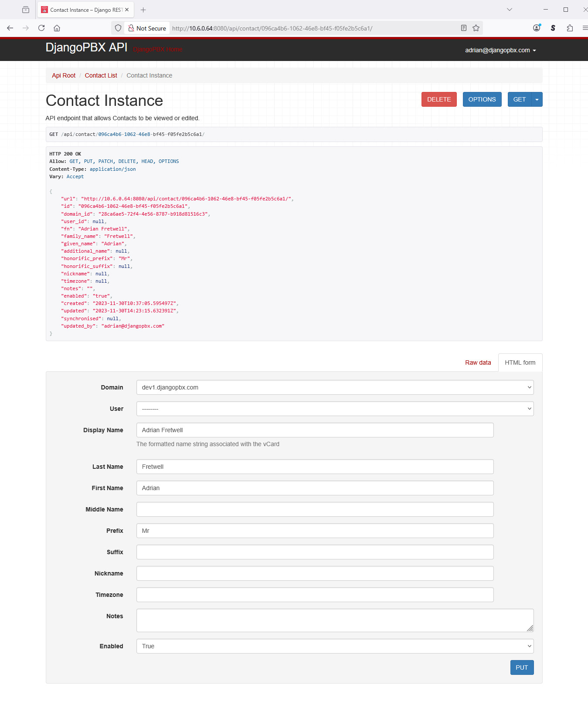Go to Contact List breadcrumb
588x718 pixels.
pyautogui.click(x=101, y=75)
